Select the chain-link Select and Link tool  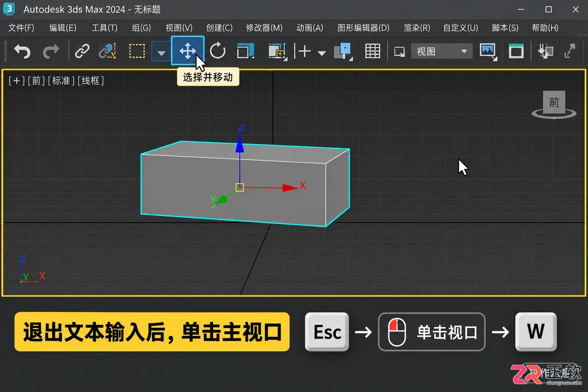click(82, 51)
